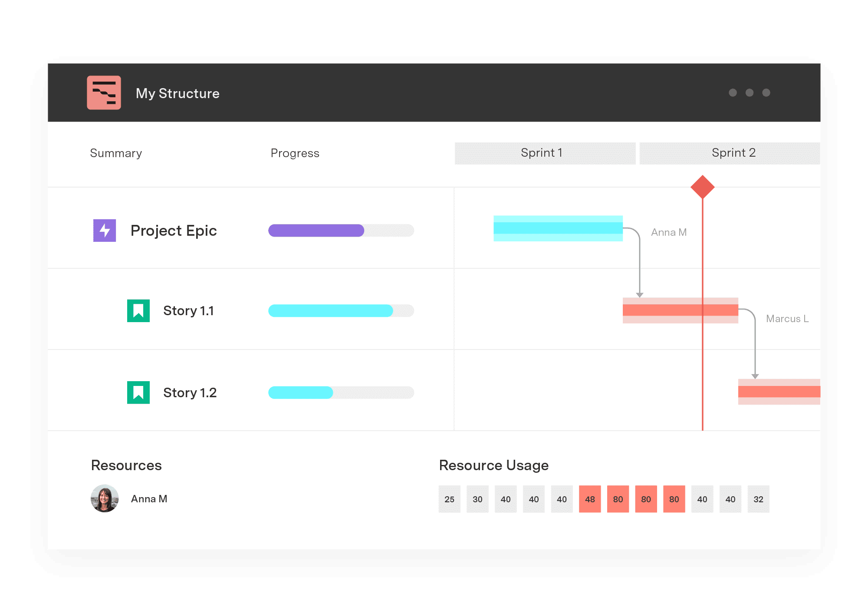868x613 pixels.
Task: Click the Structure app logo icon
Action: [104, 93]
